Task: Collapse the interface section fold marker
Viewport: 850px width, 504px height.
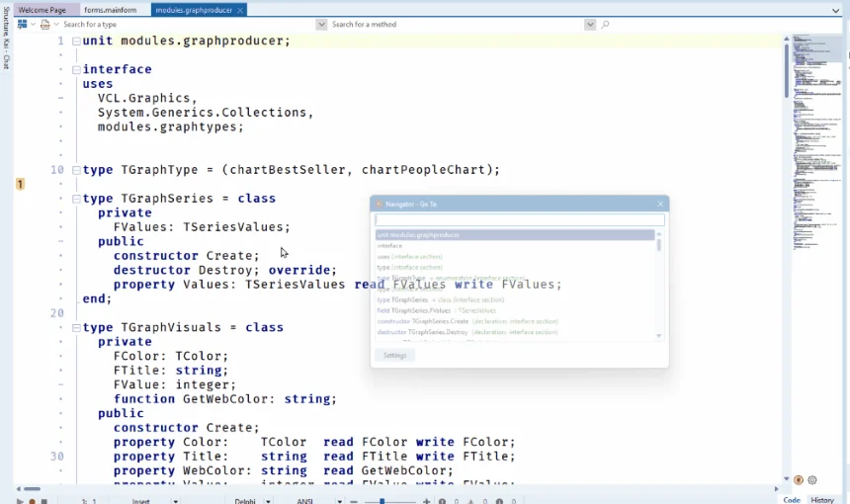Action: click(76, 70)
